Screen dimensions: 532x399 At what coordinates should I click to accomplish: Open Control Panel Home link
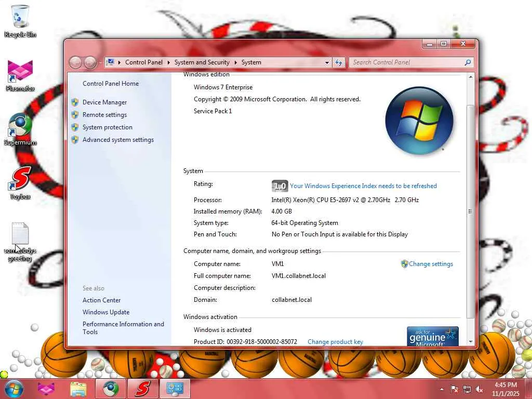point(111,84)
